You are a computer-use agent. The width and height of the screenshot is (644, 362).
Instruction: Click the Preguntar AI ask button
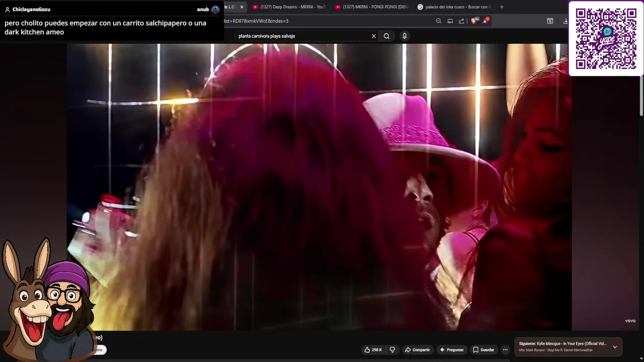tap(451, 350)
